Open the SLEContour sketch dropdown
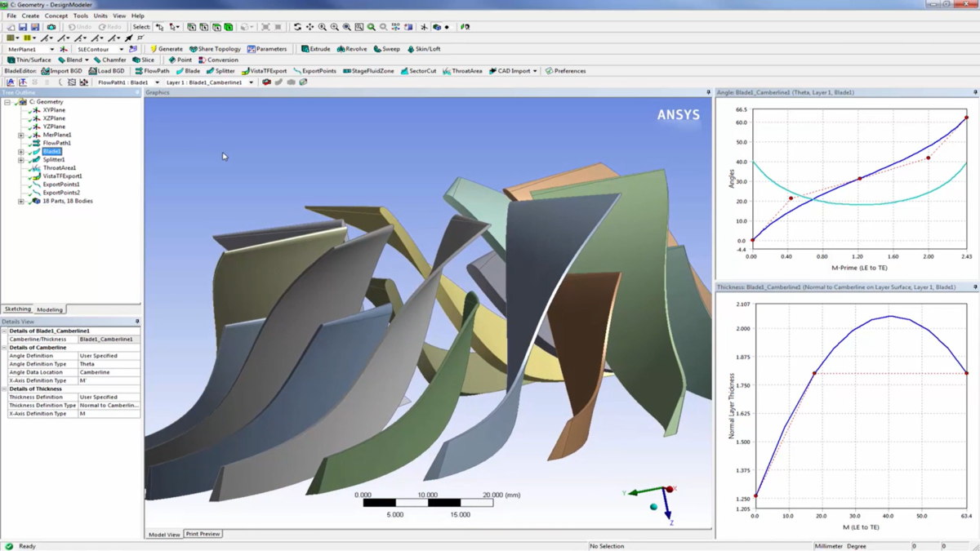The height and width of the screenshot is (551, 980). (121, 49)
